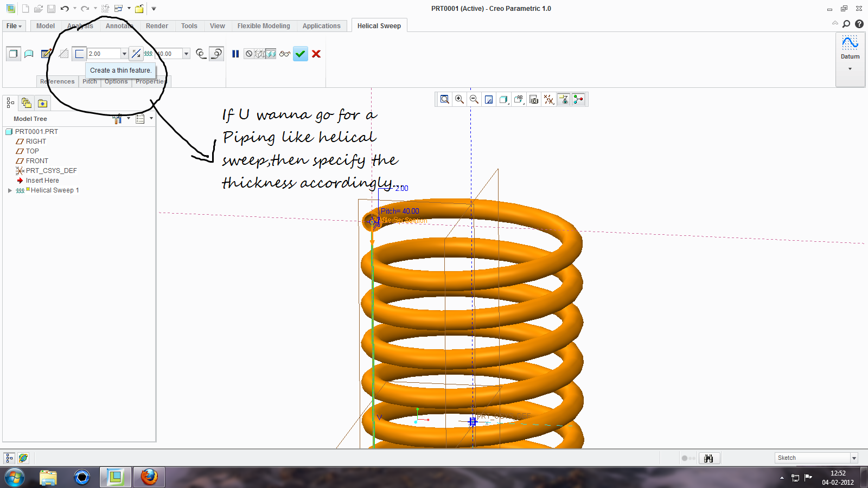The image size is (868, 488).
Task: Cancel the feature with the red X
Action: coord(316,54)
